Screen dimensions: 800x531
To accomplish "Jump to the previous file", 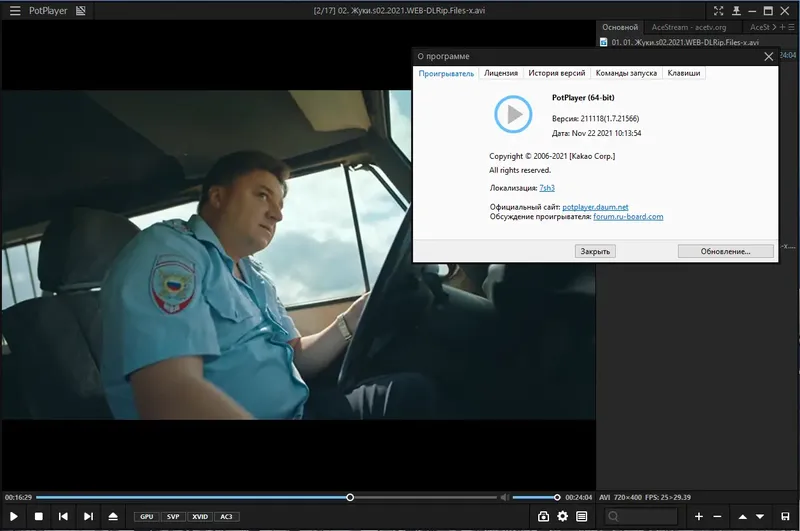I will pyautogui.click(x=63, y=517).
